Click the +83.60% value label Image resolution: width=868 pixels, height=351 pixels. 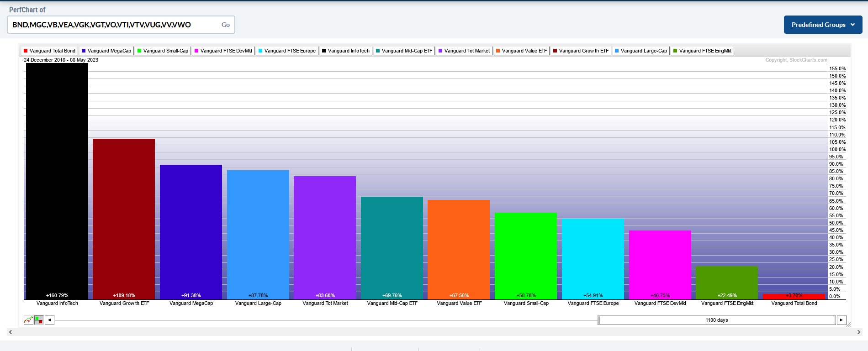tap(325, 295)
